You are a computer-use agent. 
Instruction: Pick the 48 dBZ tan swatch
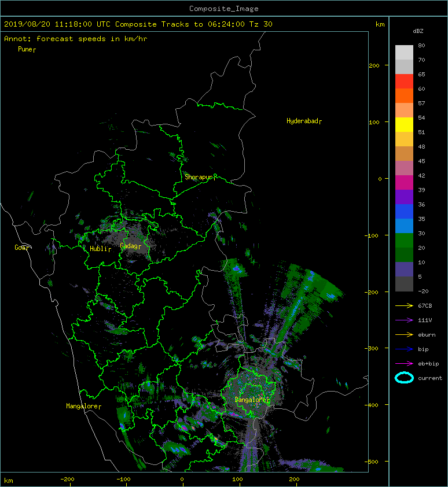click(x=404, y=153)
